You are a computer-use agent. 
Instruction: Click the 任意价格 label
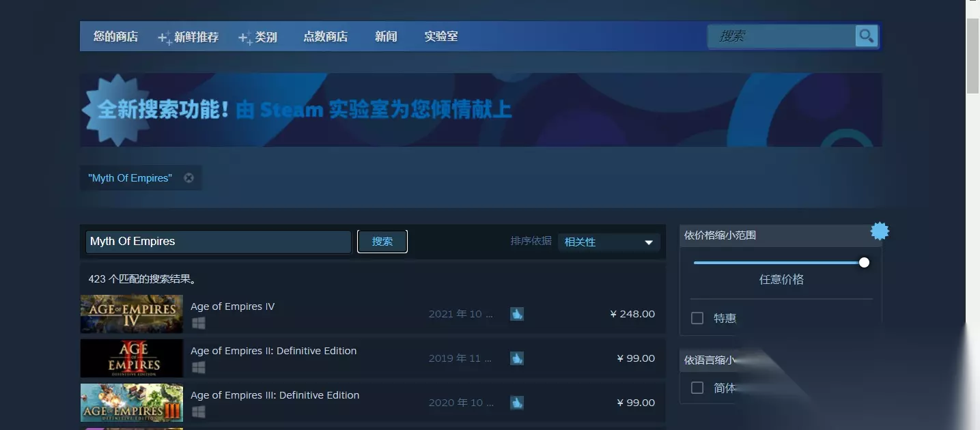781,280
